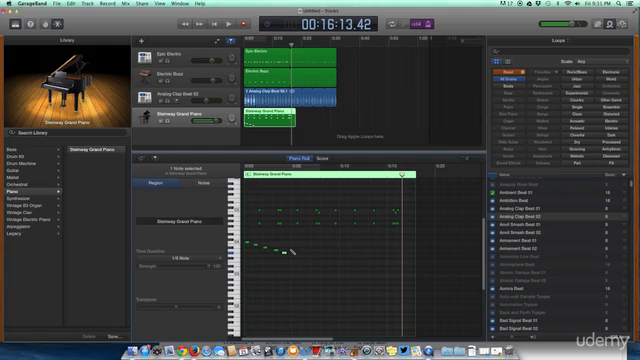Adjust the Epic Electro track volume slider

coord(207,60)
